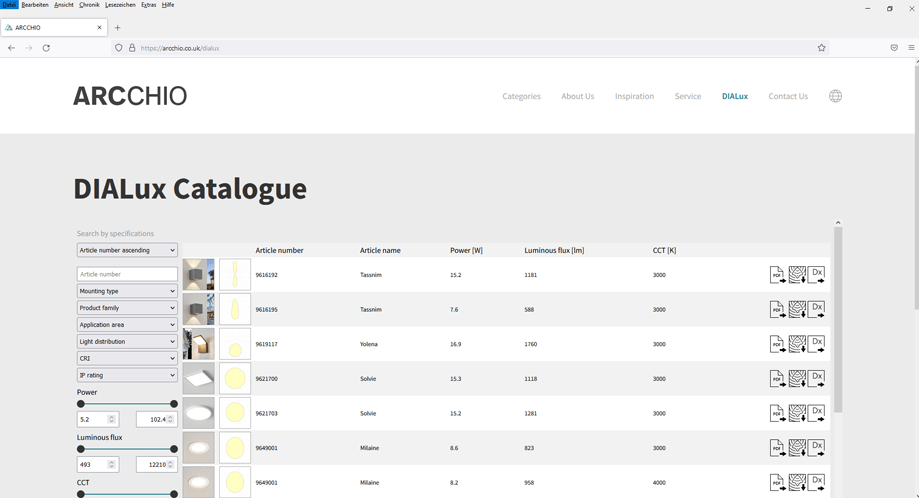
Task: Click photometric data download icon for article 9616195
Action: (797, 310)
